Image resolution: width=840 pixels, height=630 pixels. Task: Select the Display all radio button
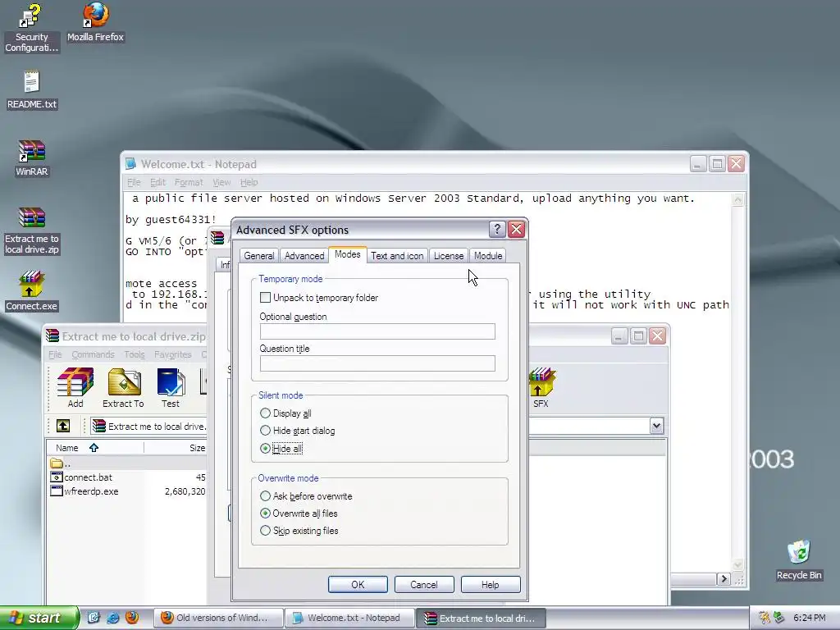click(265, 413)
